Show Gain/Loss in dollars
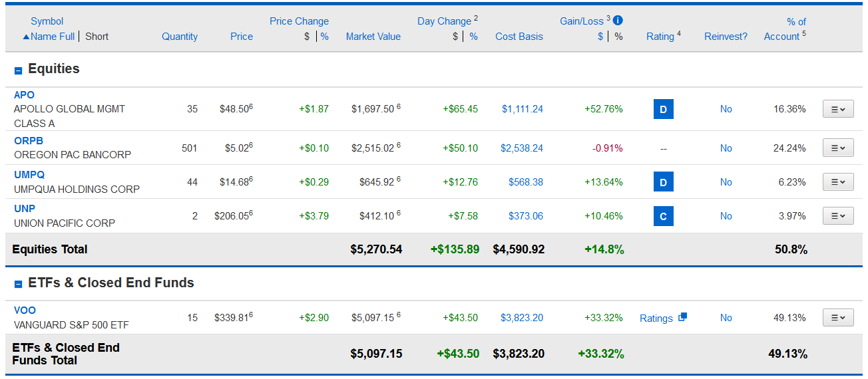 tap(601, 37)
